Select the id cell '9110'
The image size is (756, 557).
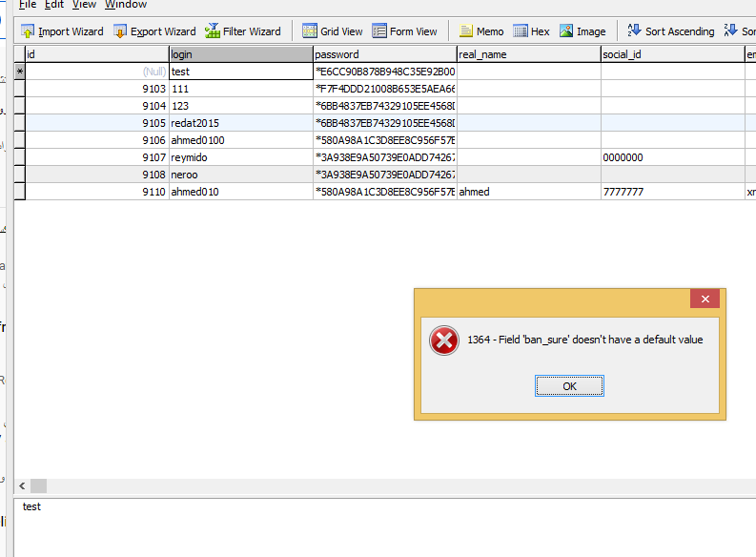(97, 192)
